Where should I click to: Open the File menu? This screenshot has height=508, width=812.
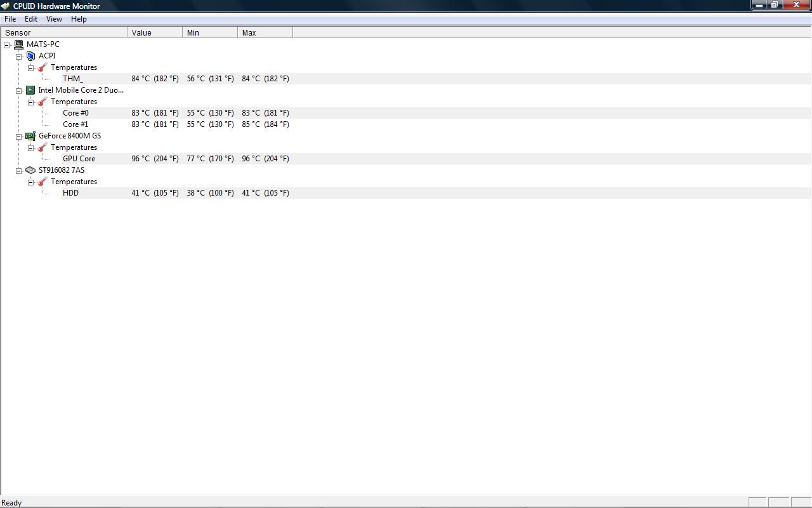coord(10,19)
